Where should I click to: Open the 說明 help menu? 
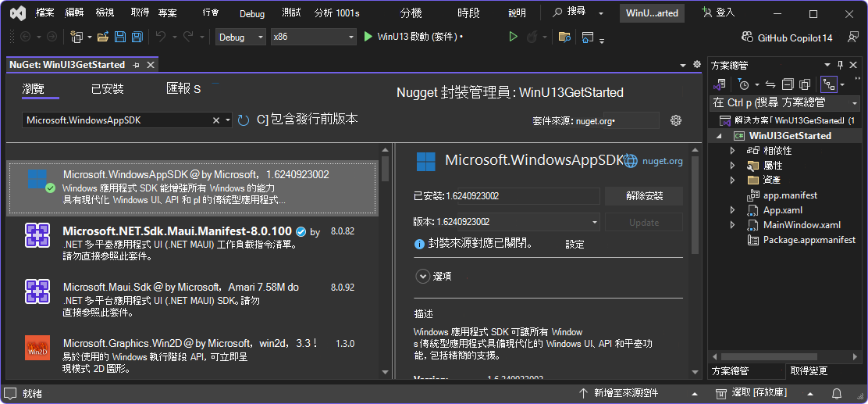click(x=517, y=13)
